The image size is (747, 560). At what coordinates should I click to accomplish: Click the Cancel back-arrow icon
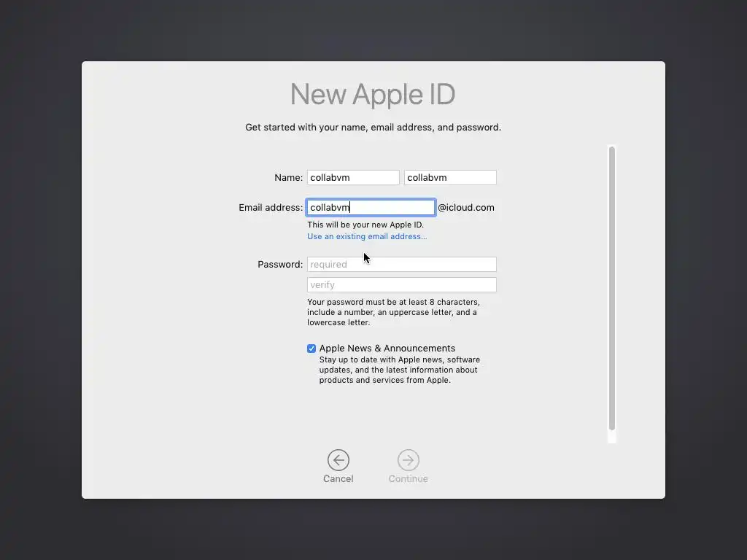point(338,460)
